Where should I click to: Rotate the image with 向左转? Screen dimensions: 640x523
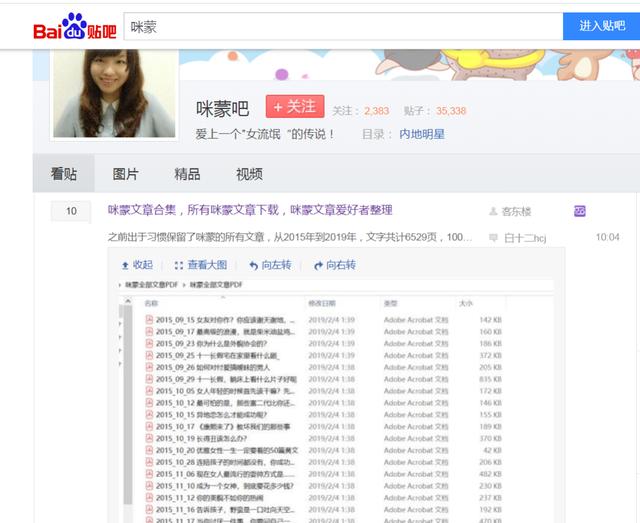click(x=270, y=265)
